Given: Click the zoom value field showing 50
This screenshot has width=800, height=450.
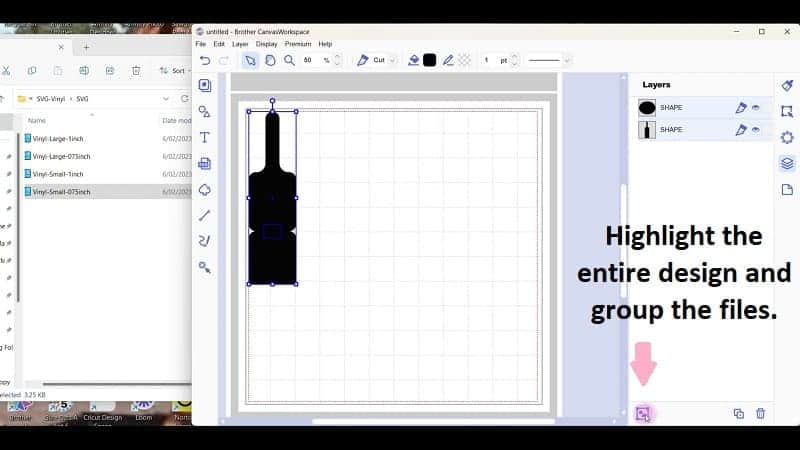Looking at the screenshot, I should pos(308,60).
